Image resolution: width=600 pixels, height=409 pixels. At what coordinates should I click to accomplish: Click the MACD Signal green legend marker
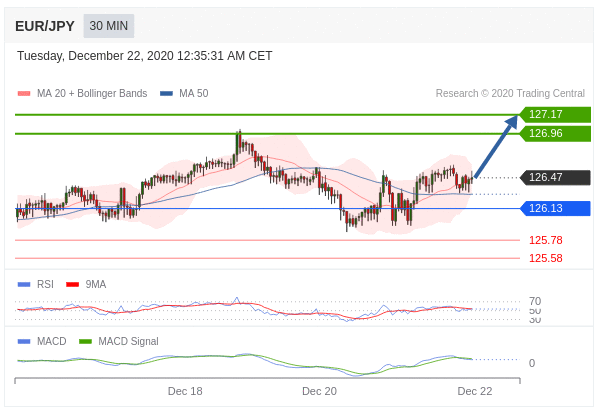pos(86,341)
